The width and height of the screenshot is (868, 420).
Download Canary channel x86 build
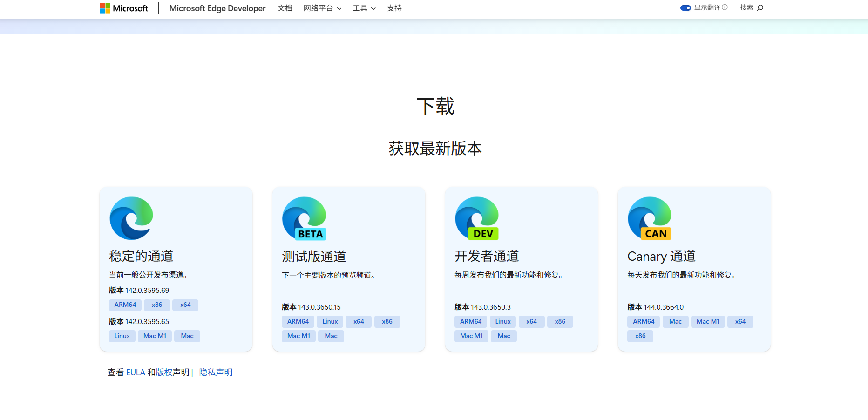coord(640,336)
